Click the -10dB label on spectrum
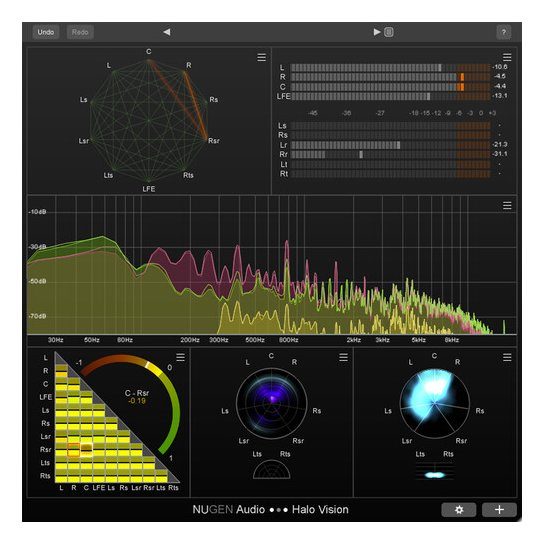Image resolution: width=544 pixels, height=544 pixels. 37,212
